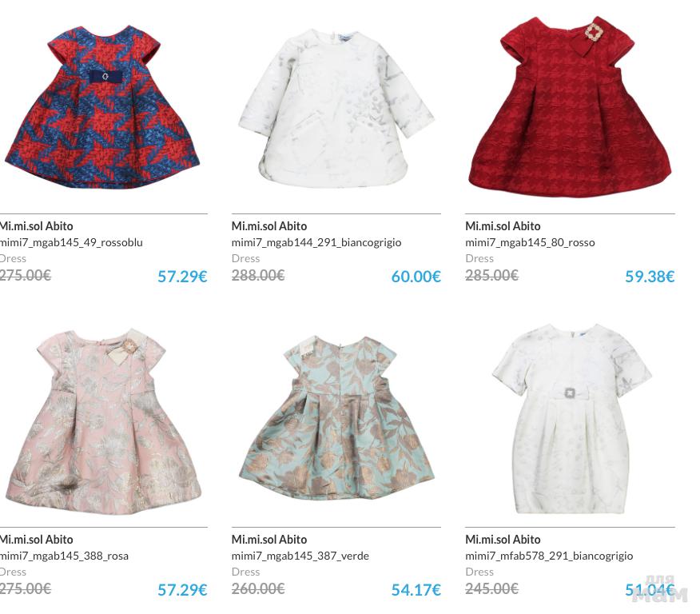This screenshot has width=700, height=614.
Task: Open the white short-sleeve bow dress image
Action: click(x=572, y=419)
